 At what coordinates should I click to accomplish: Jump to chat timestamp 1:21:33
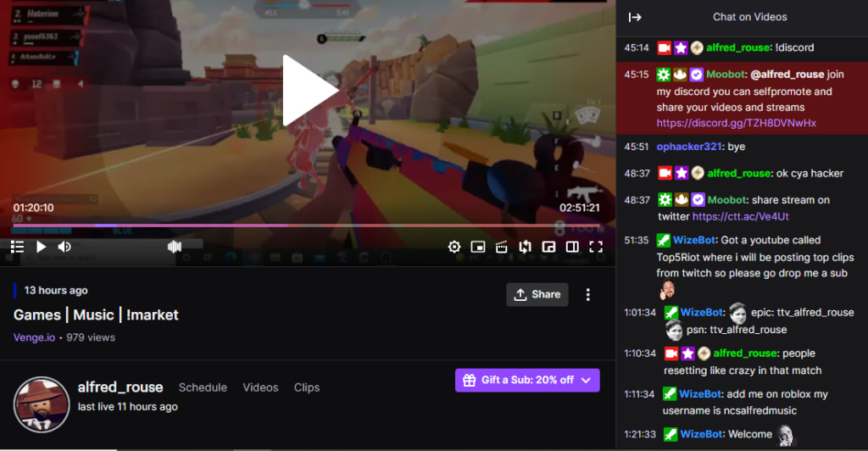click(x=640, y=434)
